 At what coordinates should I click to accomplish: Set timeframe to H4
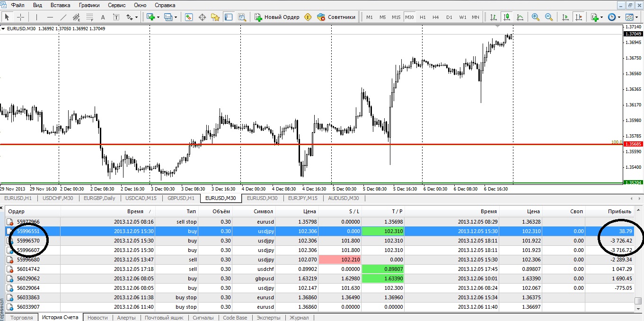tap(436, 17)
